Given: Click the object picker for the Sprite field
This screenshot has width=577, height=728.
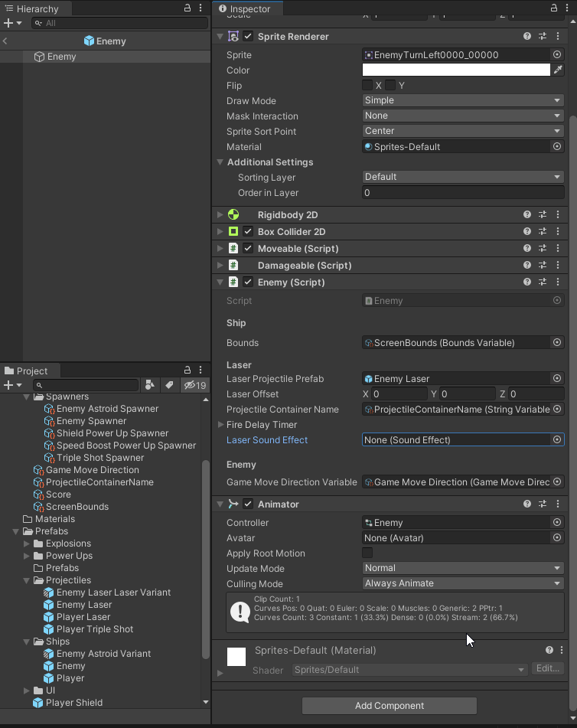Looking at the screenshot, I should point(557,55).
